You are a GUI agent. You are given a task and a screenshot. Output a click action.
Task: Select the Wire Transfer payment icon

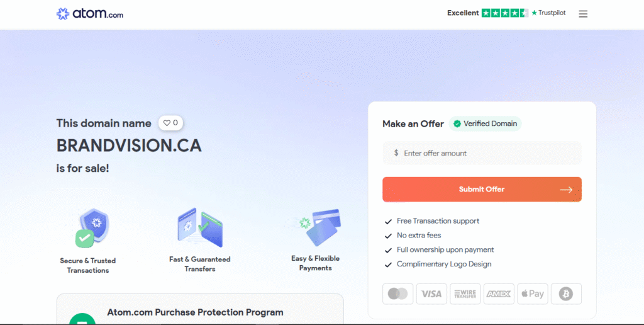point(465,294)
